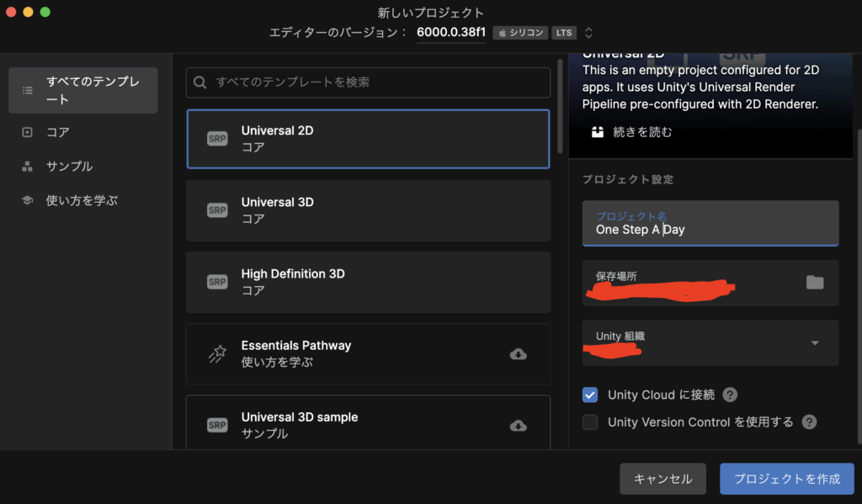Click the SRP icon on Universal 2D
This screenshot has width=862, height=504.
click(217, 139)
